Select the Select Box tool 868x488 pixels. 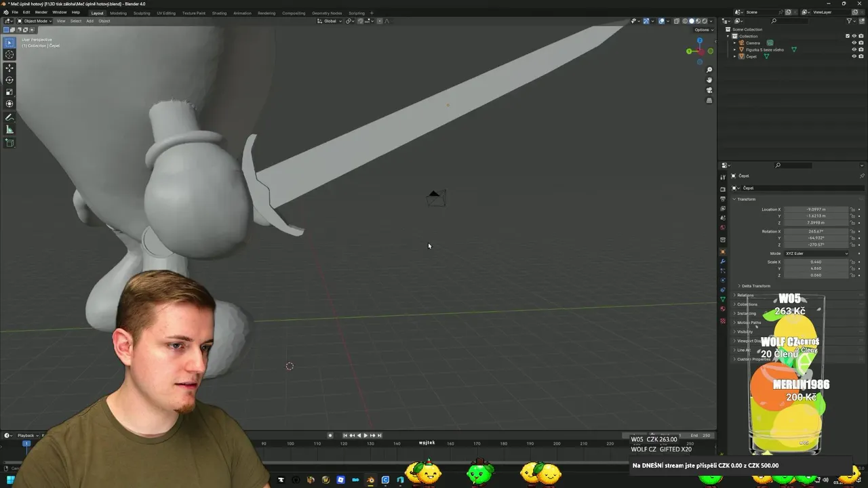9,43
